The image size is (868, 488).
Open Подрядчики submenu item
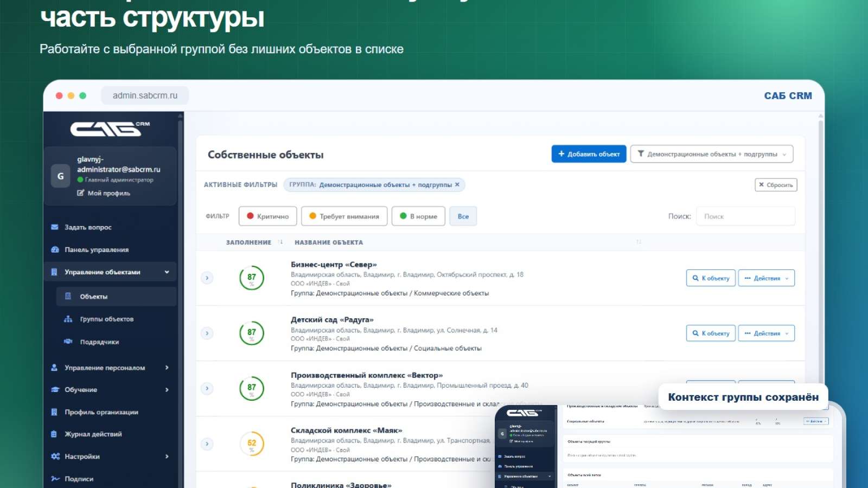click(x=116, y=342)
